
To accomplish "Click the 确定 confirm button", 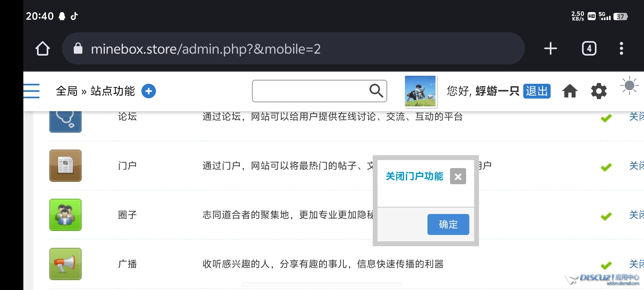I will point(448,224).
